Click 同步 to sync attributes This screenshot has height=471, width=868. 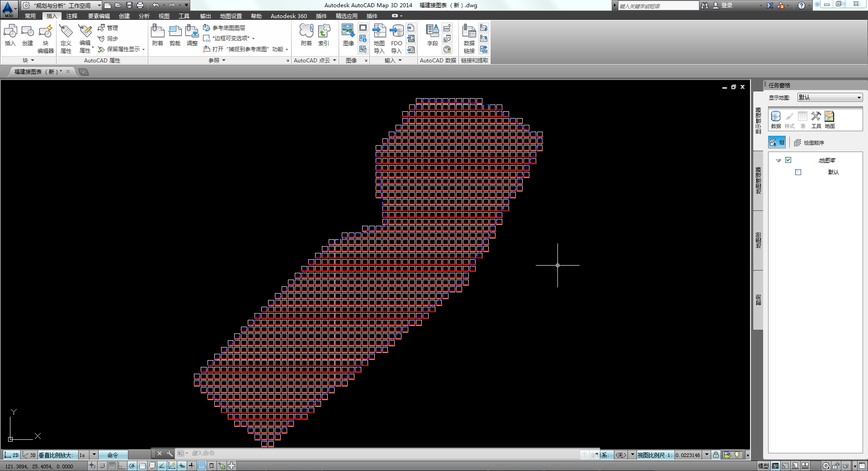click(x=108, y=38)
